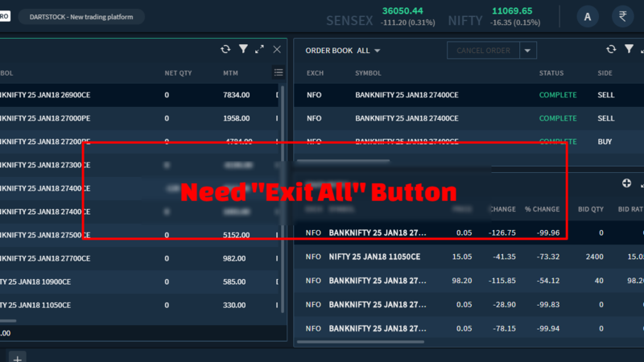The width and height of the screenshot is (644, 362).
Task: Refresh the order book panel
Action: point(611,49)
